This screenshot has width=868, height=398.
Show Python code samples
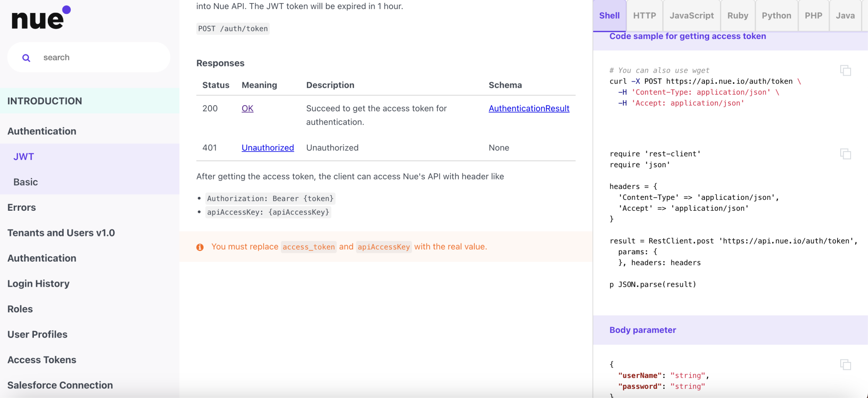click(776, 16)
